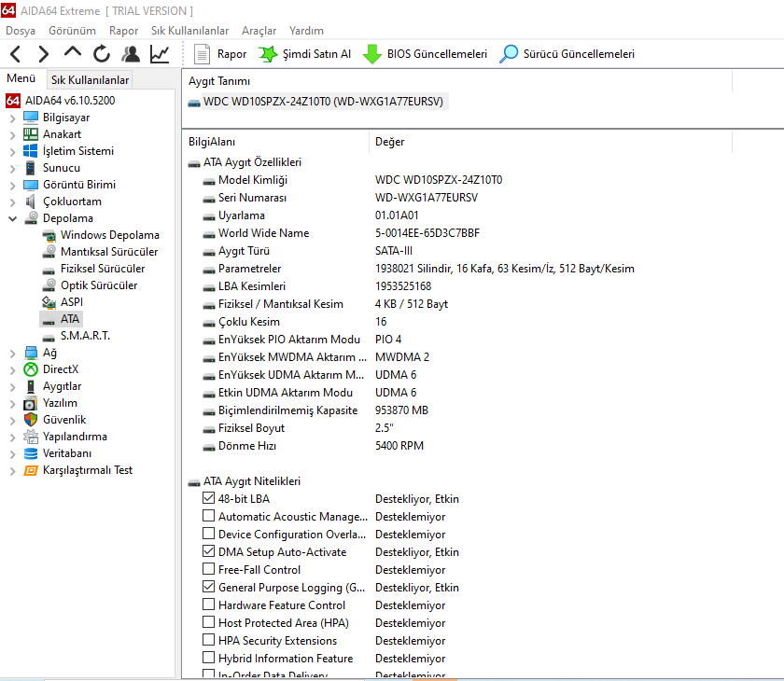
Task: Open the Araçlar menu
Action: pyautogui.click(x=259, y=31)
